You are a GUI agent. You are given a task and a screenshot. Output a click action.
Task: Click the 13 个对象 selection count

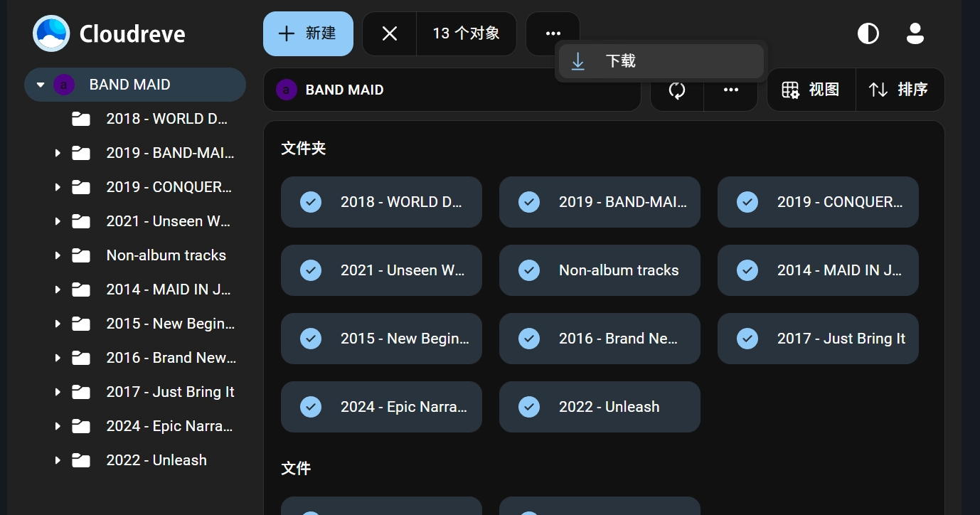[467, 33]
